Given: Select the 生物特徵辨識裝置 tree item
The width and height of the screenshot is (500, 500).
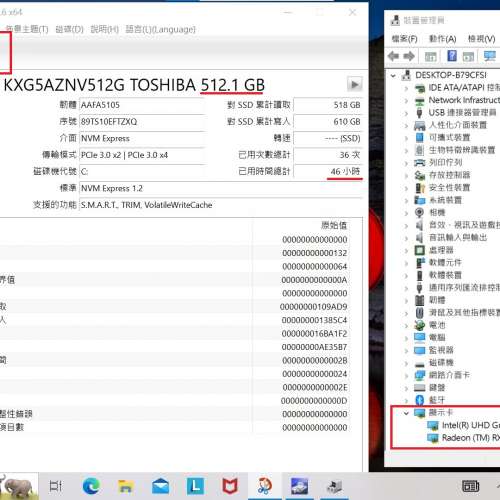Looking at the screenshot, I should (462, 150).
